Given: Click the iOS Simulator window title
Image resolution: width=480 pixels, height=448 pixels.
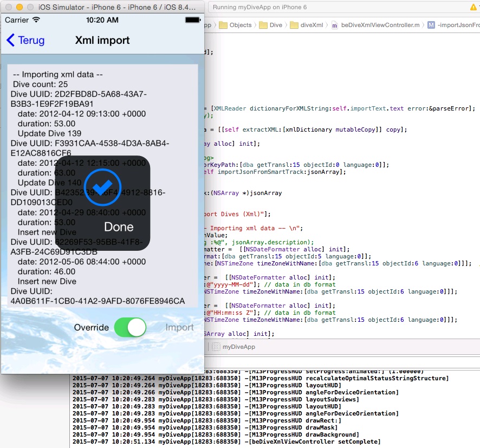Looking at the screenshot, I should pyautogui.click(x=117, y=7).
